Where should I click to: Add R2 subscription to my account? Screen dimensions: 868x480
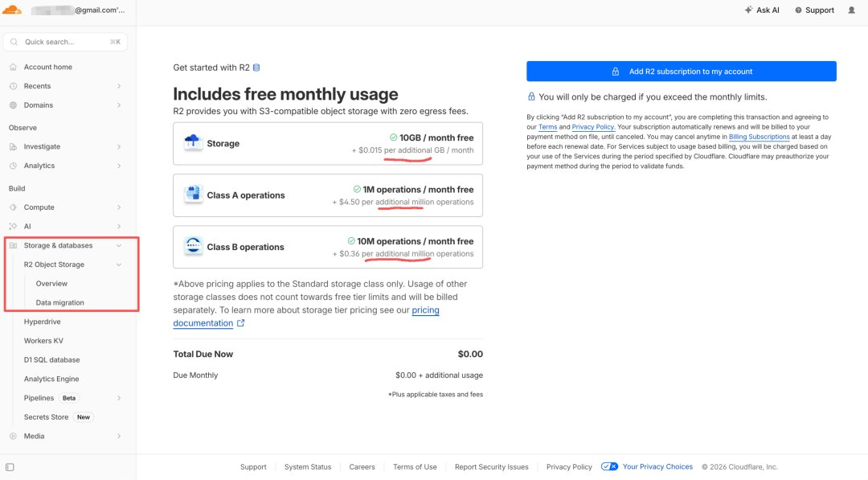click(x=682, y=72)
